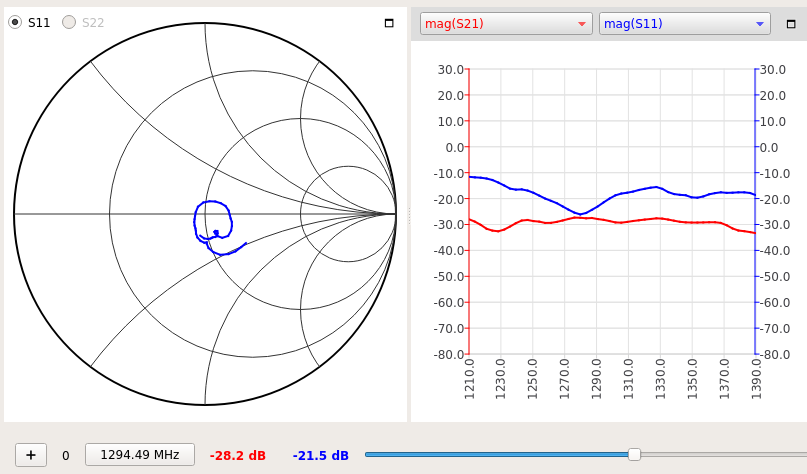Click the marker index 0 label
This screenshot has height=474, width=807.
[x=65, y=455]
